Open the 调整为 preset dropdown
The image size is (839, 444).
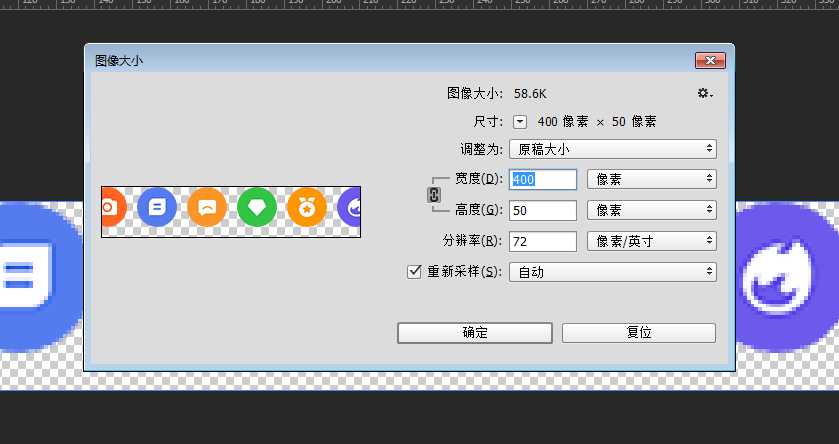613,149
